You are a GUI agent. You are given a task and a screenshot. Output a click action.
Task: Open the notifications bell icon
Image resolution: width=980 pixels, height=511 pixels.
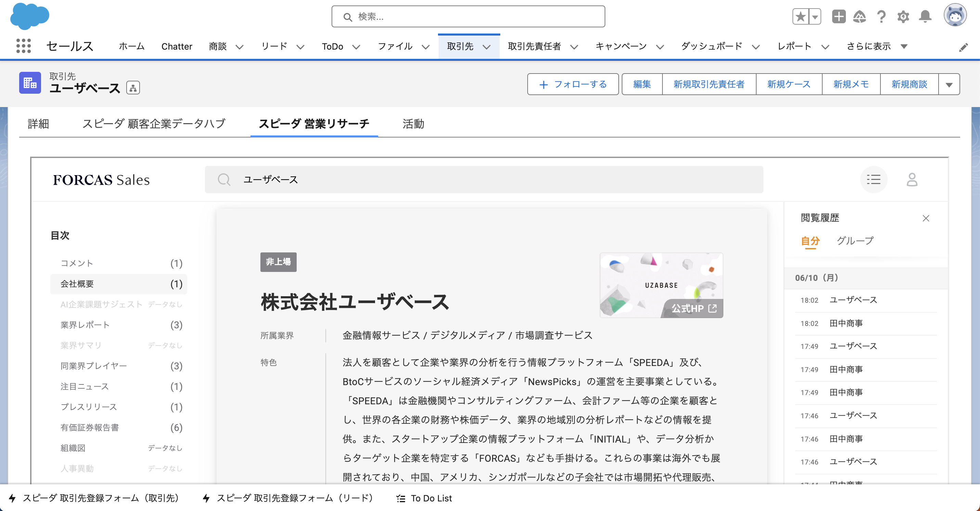click(926, 16)
